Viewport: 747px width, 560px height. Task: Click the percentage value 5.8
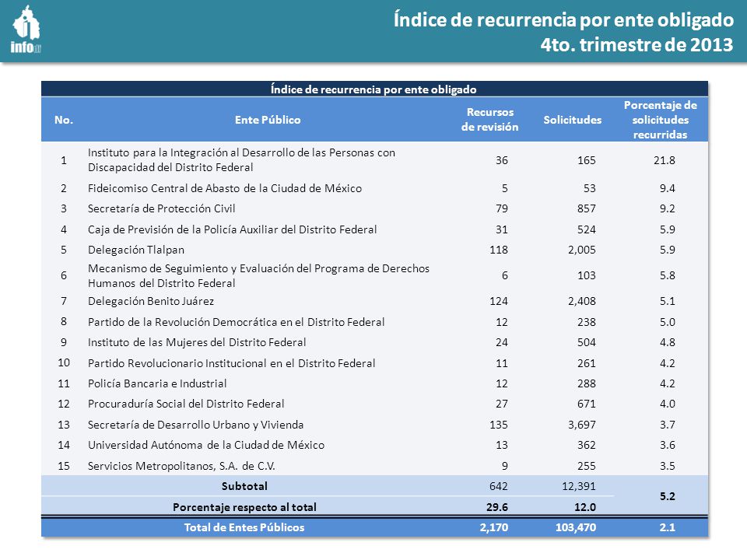(668, 275)
